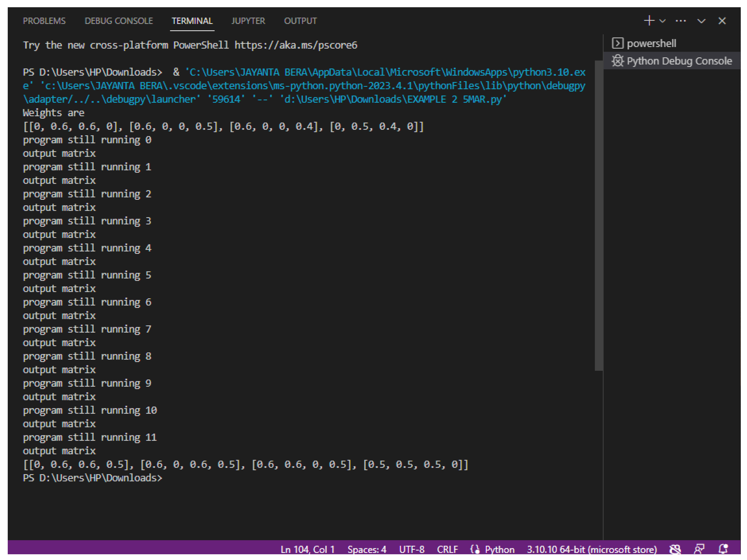Open the launch profile dropdown arrow
The width and height of the screenshot is (747, 560).
[662, 21]
